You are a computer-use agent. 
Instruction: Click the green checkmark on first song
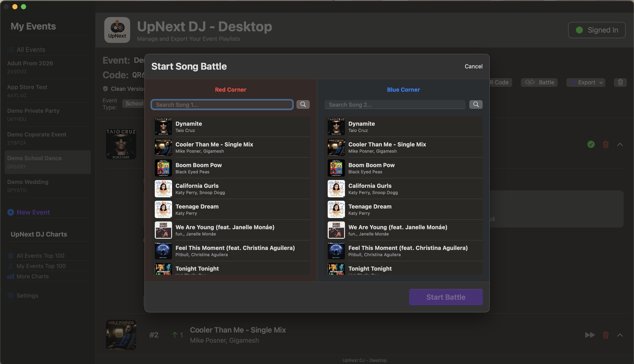591,144
